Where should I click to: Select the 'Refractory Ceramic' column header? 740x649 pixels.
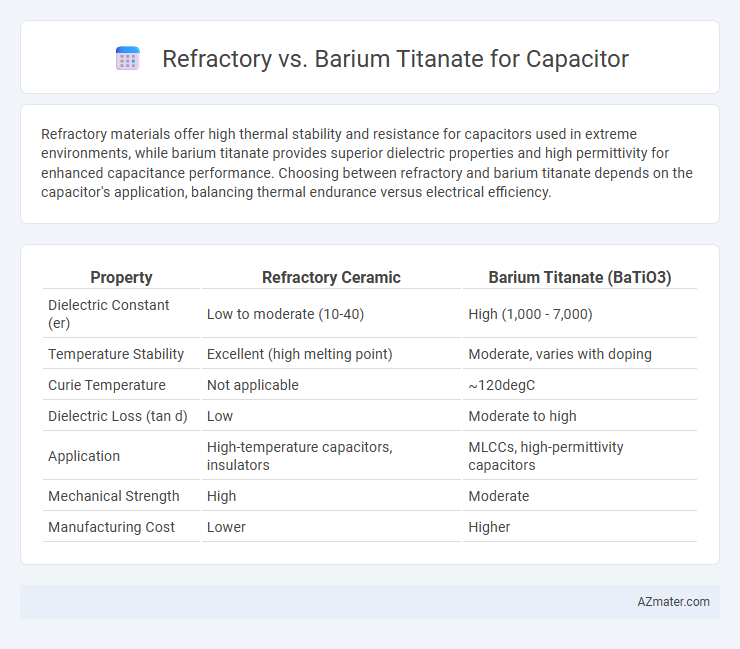pos(331,277)
